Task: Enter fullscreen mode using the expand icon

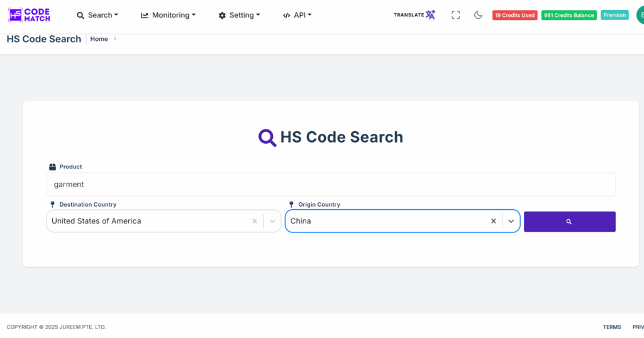Action: [x=456, y=15]
